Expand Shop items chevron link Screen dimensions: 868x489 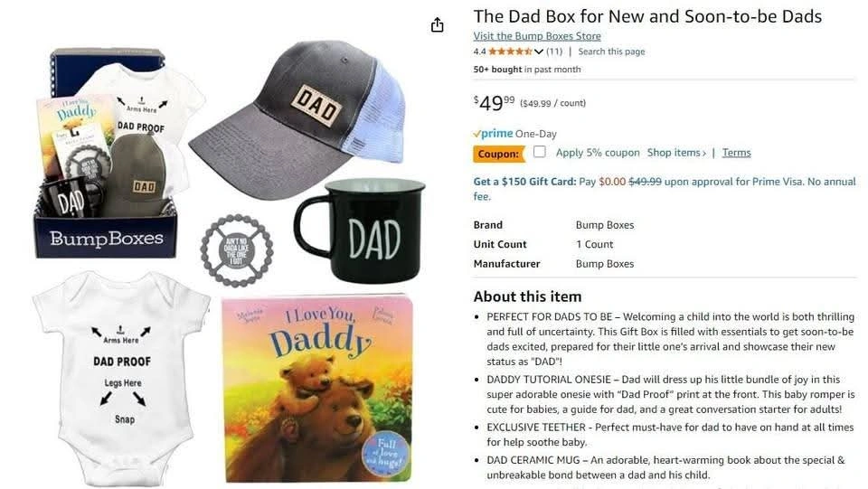[x=676, y=153]
